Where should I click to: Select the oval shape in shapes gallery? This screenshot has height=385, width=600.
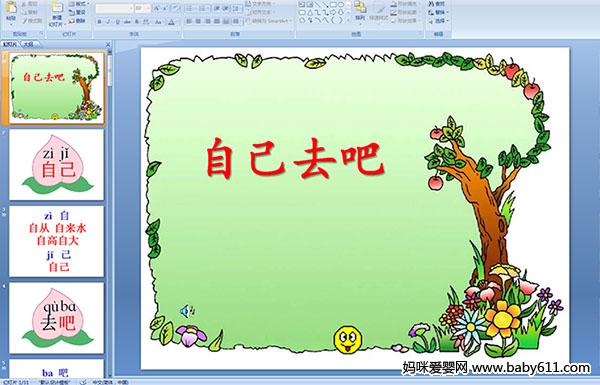click(341, 5)
